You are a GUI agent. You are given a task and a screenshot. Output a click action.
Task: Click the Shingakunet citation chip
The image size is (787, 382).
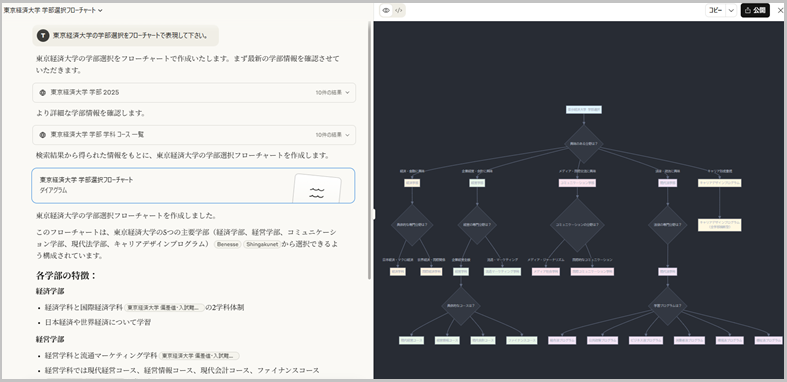click(x=261, y=244)
